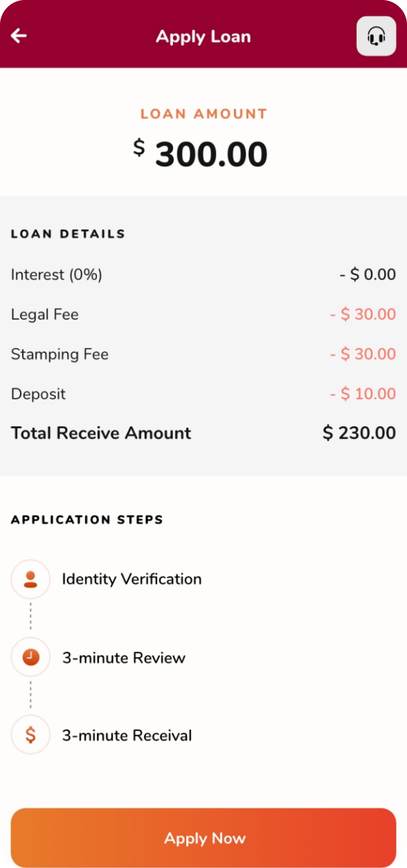Select the Identity Verification step label
The width and height of the screenshot is (407, 868).
pyautogui.click(x=132, y=579)
